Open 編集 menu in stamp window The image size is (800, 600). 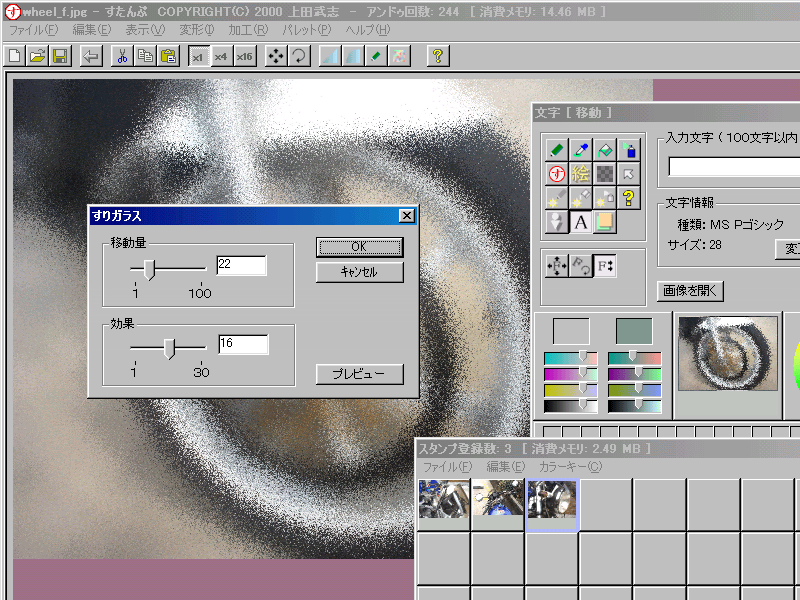(x=506, y=467)
